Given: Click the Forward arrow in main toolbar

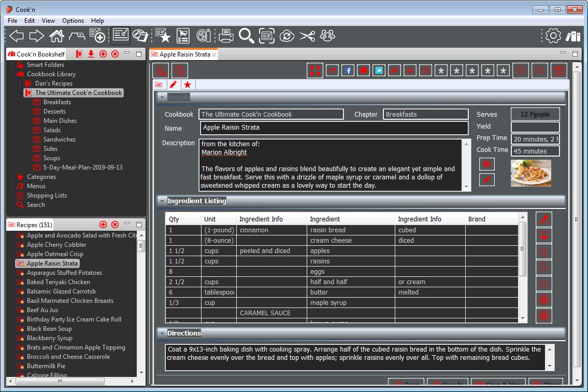Looking at the screenshot, I should [36, 36].
